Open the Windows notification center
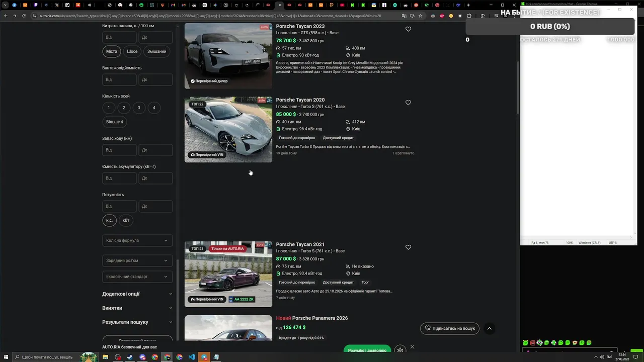 click(x=635, y=357)
